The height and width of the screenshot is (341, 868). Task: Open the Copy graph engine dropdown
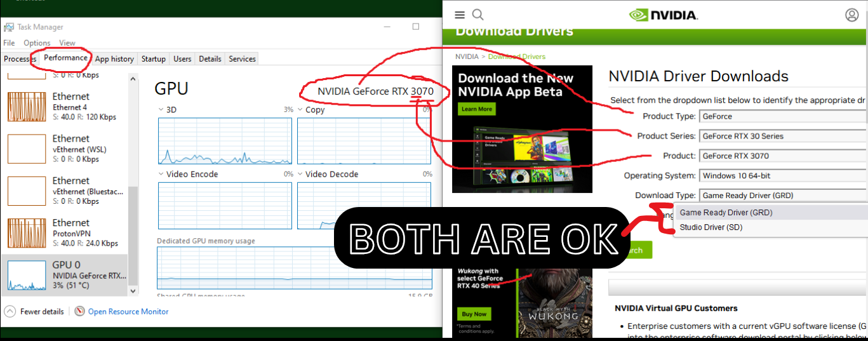point(310,110)
